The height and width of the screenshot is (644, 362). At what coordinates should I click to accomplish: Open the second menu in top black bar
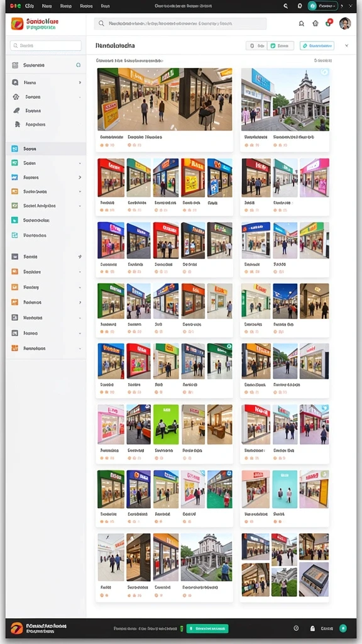coord(47,6)
